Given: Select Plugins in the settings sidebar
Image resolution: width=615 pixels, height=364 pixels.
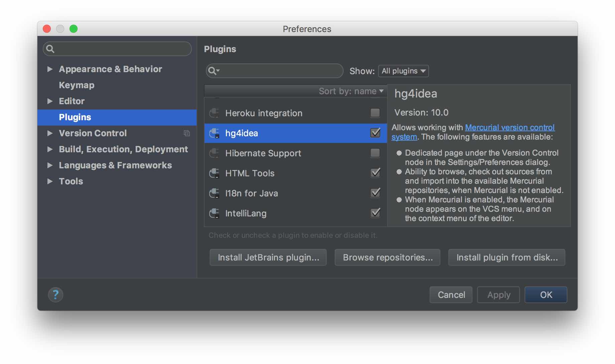Looking at the screenshot, I should coord(75,117).
